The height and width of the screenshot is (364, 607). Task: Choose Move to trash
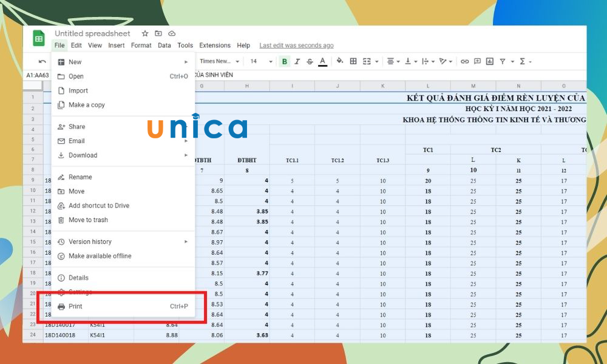pos(123,220)
